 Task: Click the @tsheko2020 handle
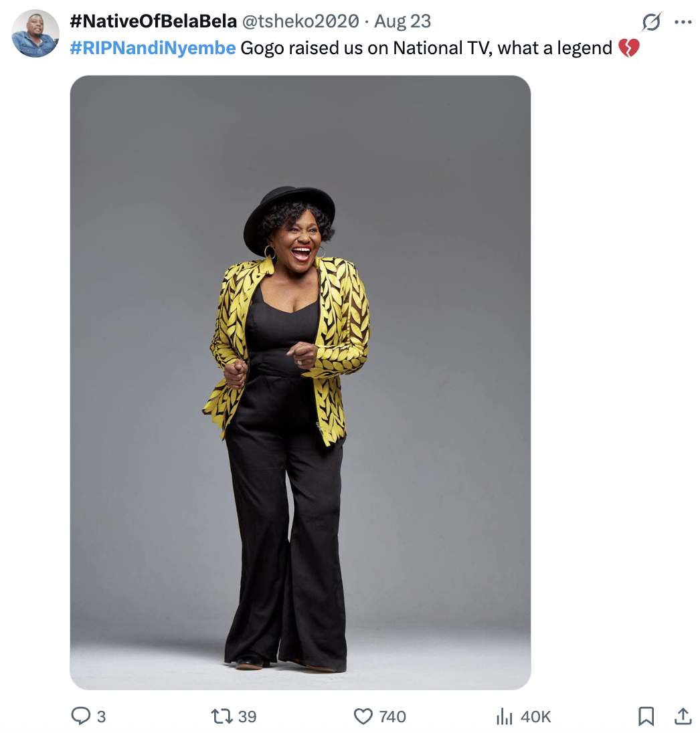pos(300,21)
